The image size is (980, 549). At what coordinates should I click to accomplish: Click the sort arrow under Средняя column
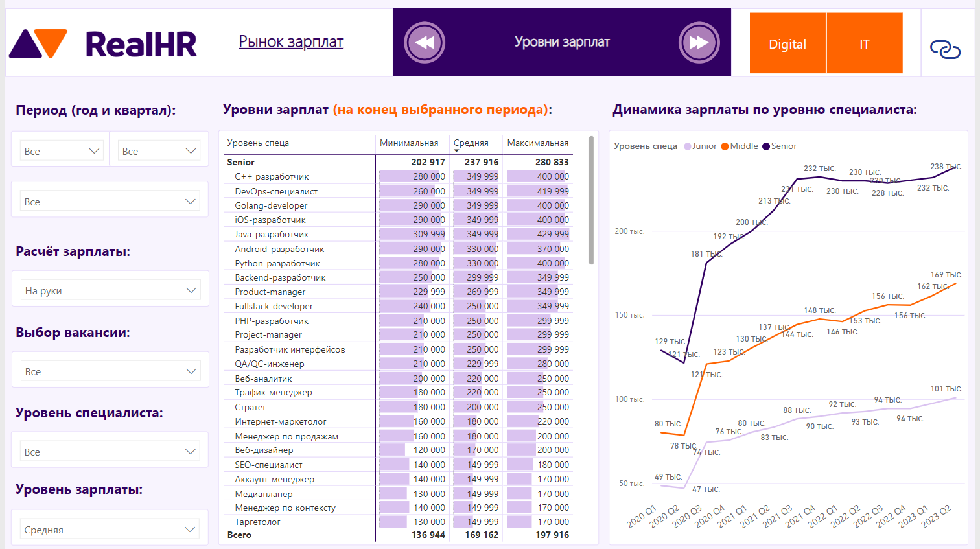click(456, 151)
